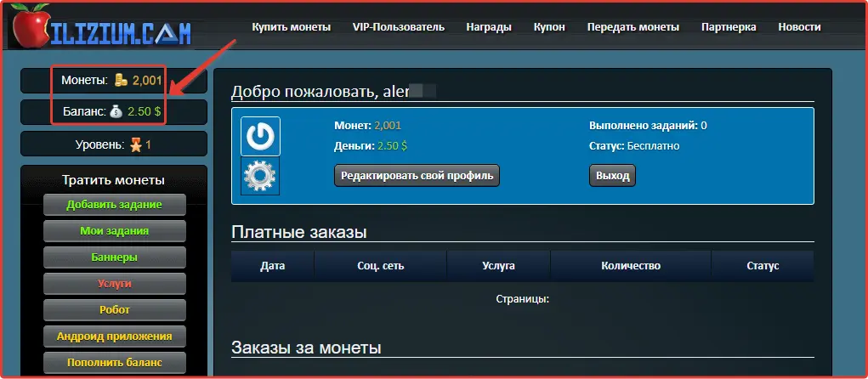Open Новости menu item
Image resolution: width=868 pixels, height=379 pixels.
tap(799, 27)
